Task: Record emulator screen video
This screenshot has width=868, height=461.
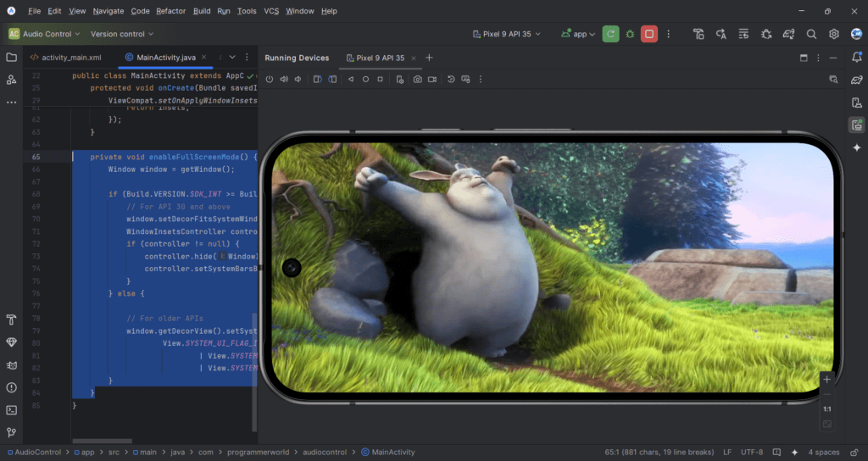Action: [432, 79]
